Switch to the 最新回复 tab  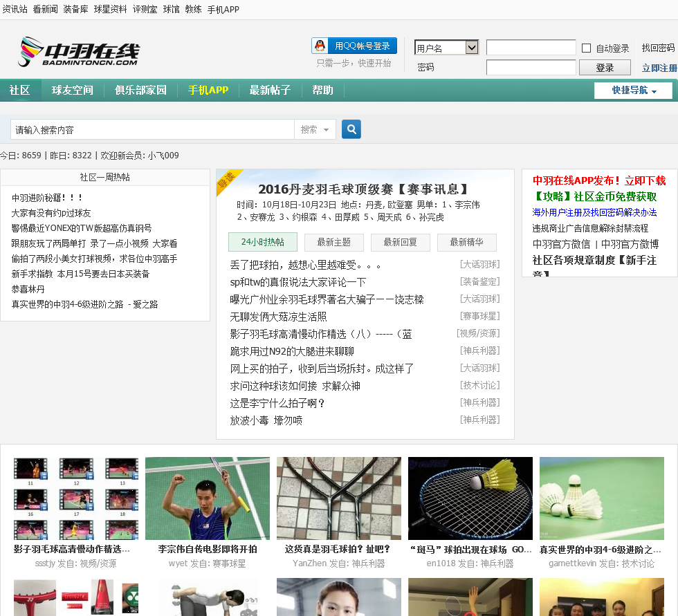(x=401, y=243)
